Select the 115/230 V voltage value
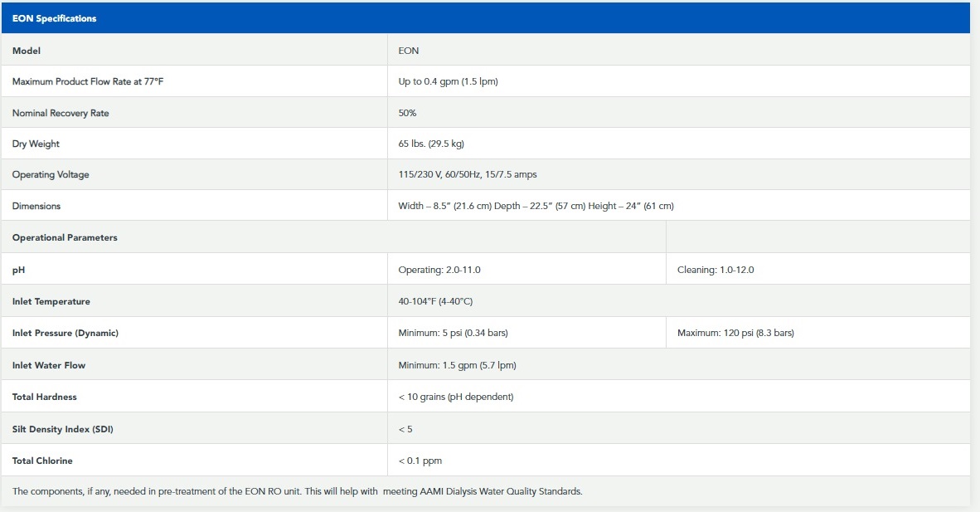980x512 pixels. 468,175
